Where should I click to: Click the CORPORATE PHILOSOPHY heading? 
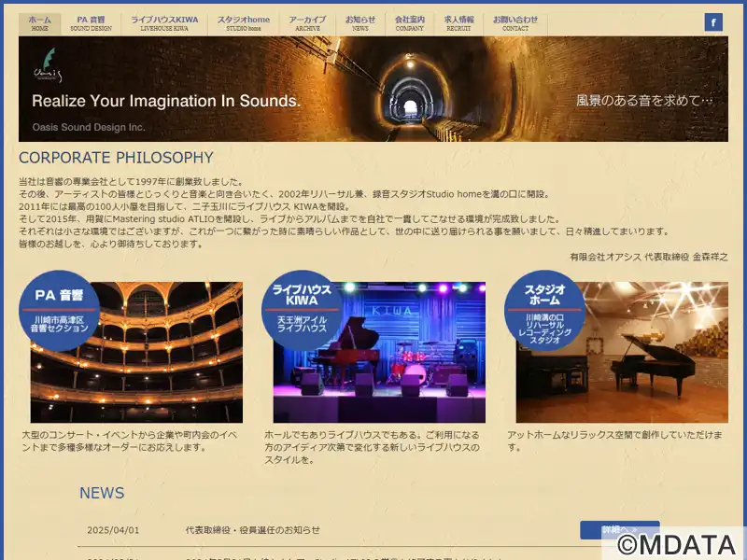pos(116,157)
